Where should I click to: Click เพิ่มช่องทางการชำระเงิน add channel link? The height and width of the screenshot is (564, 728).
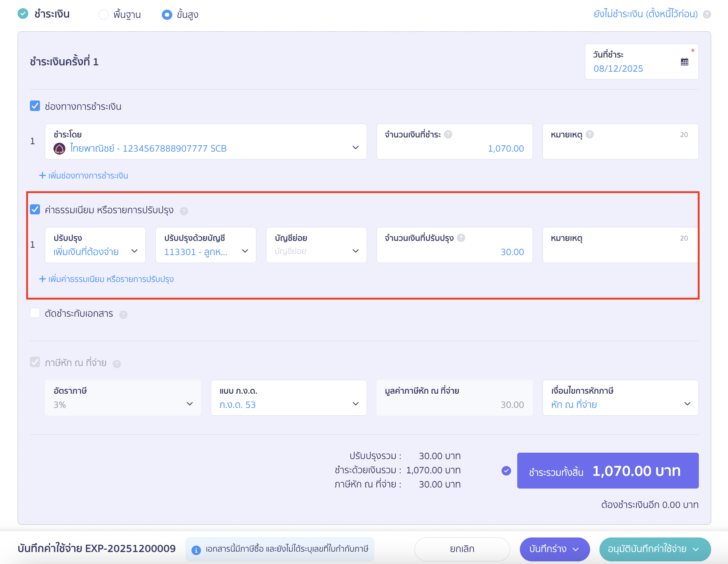point(84,176)
